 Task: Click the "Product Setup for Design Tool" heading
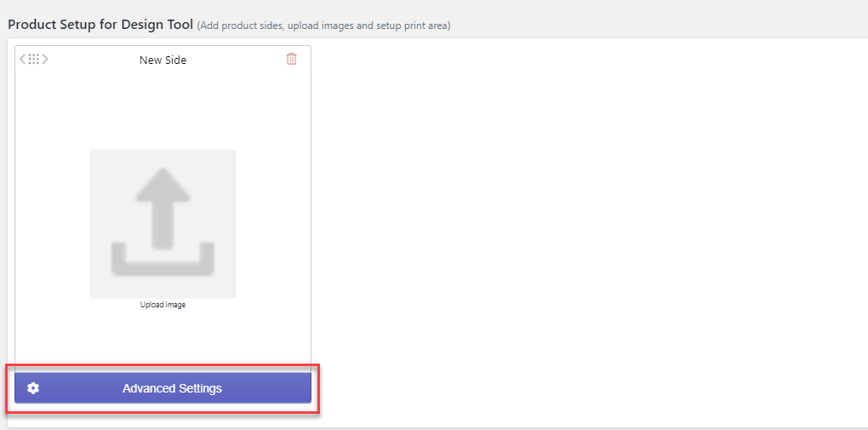click(x=100, y=24)
